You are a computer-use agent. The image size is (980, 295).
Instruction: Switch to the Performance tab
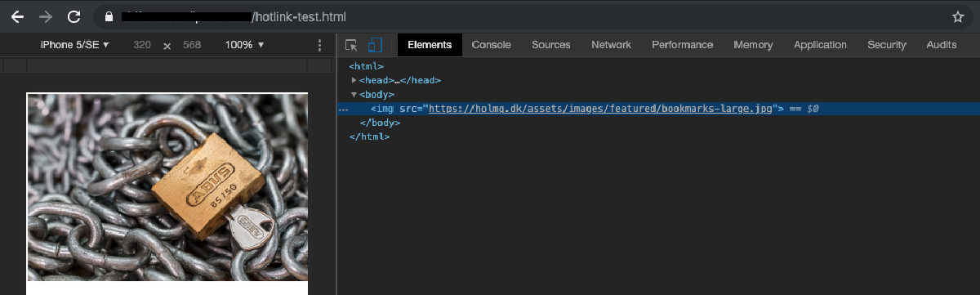tap(683, 45)
